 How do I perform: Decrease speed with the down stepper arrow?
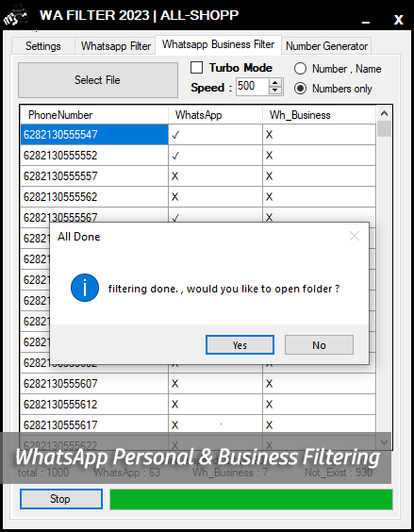pos(275,91)
